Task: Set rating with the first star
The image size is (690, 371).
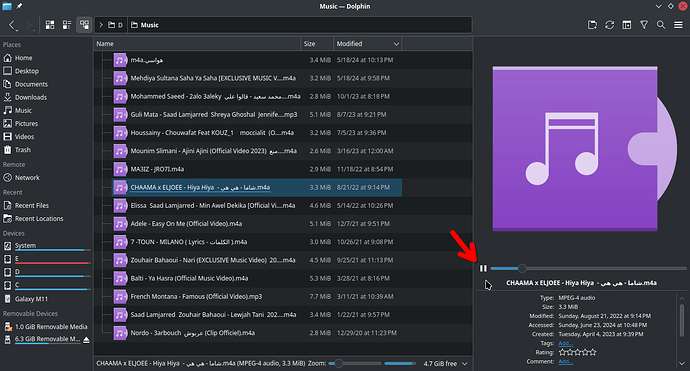Action: point(562,352)
